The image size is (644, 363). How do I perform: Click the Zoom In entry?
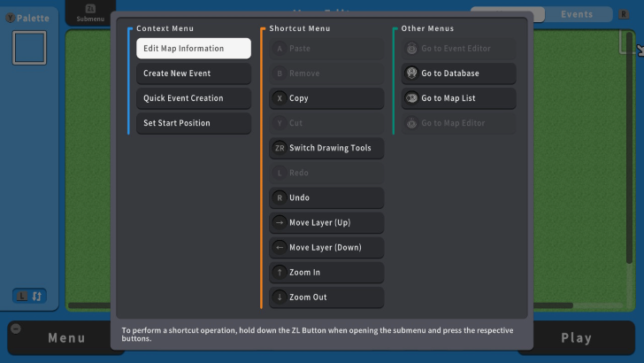pyautogui.click(x=326, y=272)
